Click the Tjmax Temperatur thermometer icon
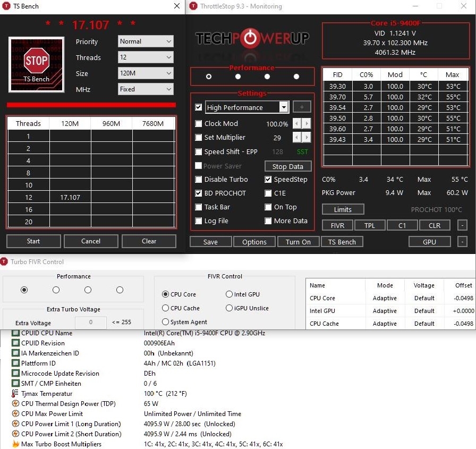Image resolution: width=476 pixels, height=449 pixels. pyautogui.click(x=15, y=393)
